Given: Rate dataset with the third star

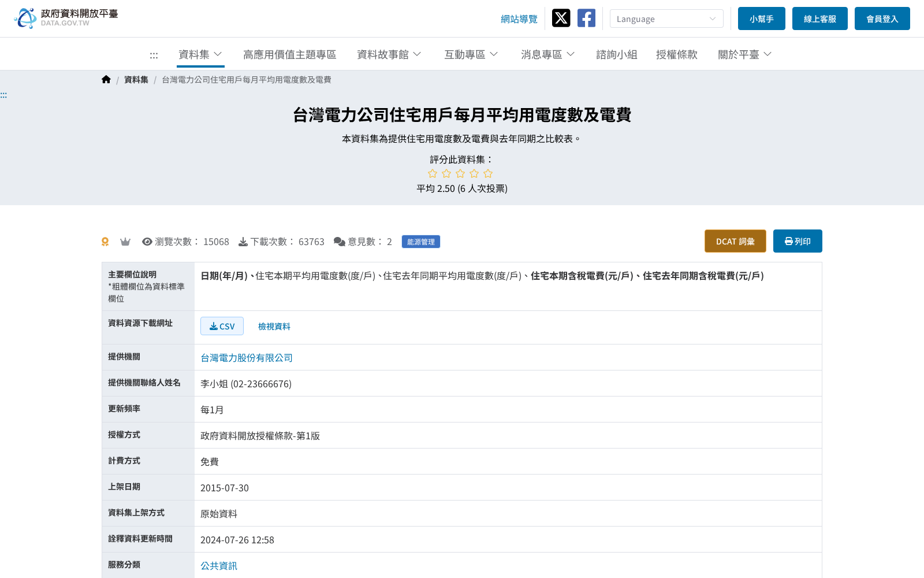Looking at the screenshot, I should pos(460,173).
